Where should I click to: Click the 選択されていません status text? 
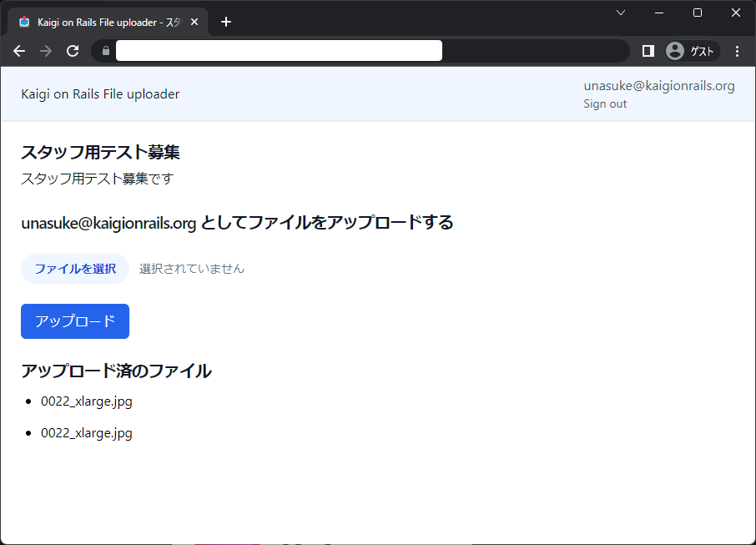(192, 269)
